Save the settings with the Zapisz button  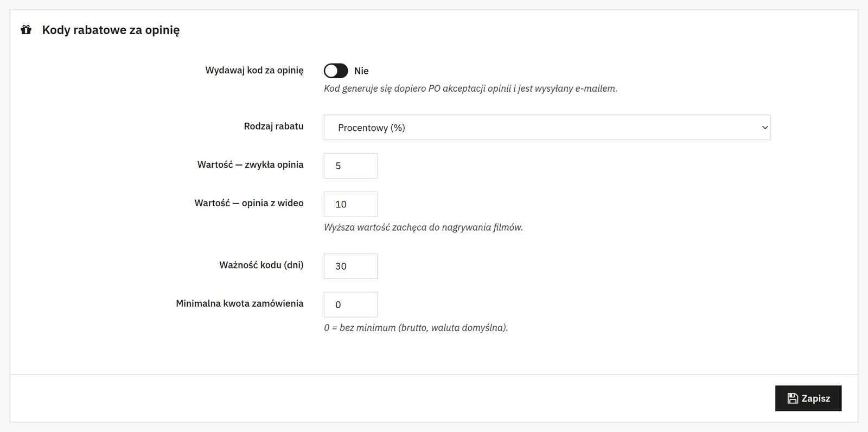pos(808,398)
